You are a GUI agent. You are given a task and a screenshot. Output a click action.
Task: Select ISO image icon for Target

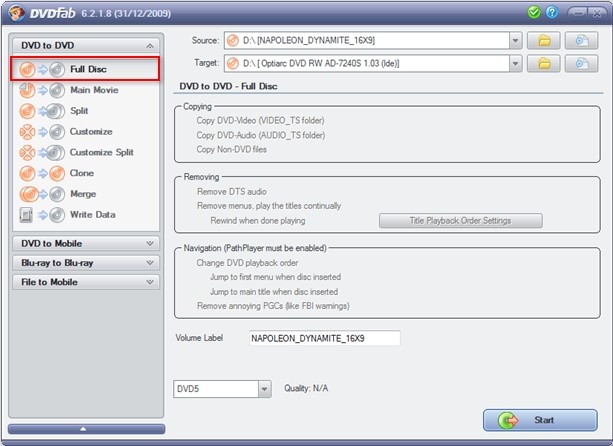click(581, 63)
